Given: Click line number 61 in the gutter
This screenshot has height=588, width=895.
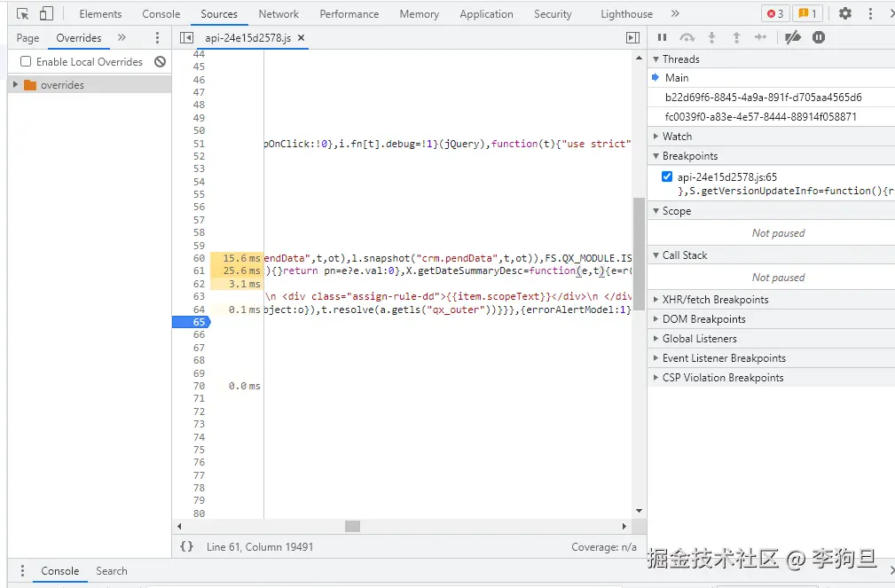Looking at the screenshot, I should pyautogui.click(x=199, y=270).
